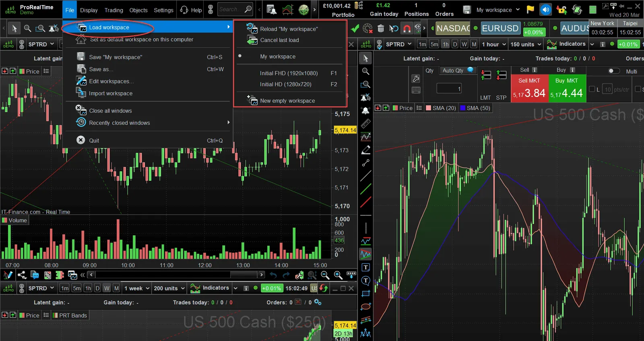Toggle the Multi switch
This screenshot has width=644, height=341.
(613, 71)
